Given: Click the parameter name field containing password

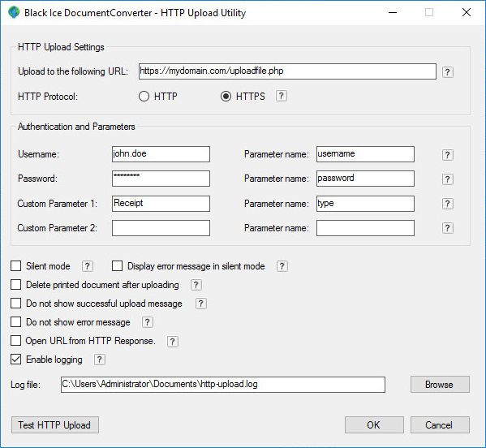Looking at the screenshot, I should click(365, 179).
